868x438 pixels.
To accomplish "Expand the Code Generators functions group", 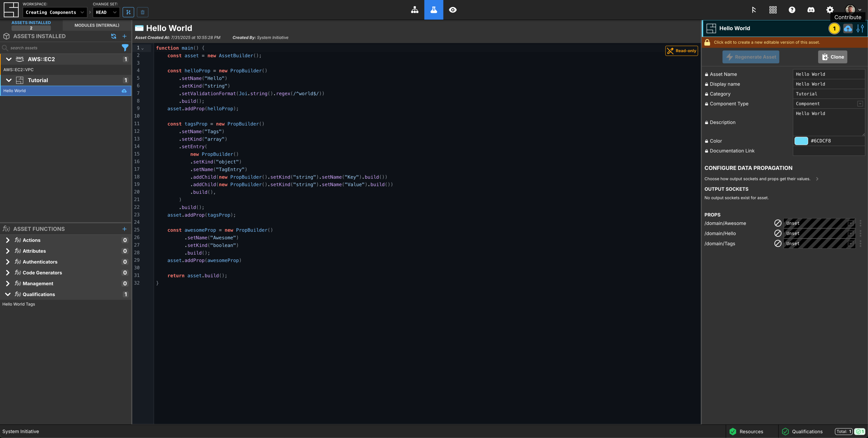I will click(x=8, y=273).
